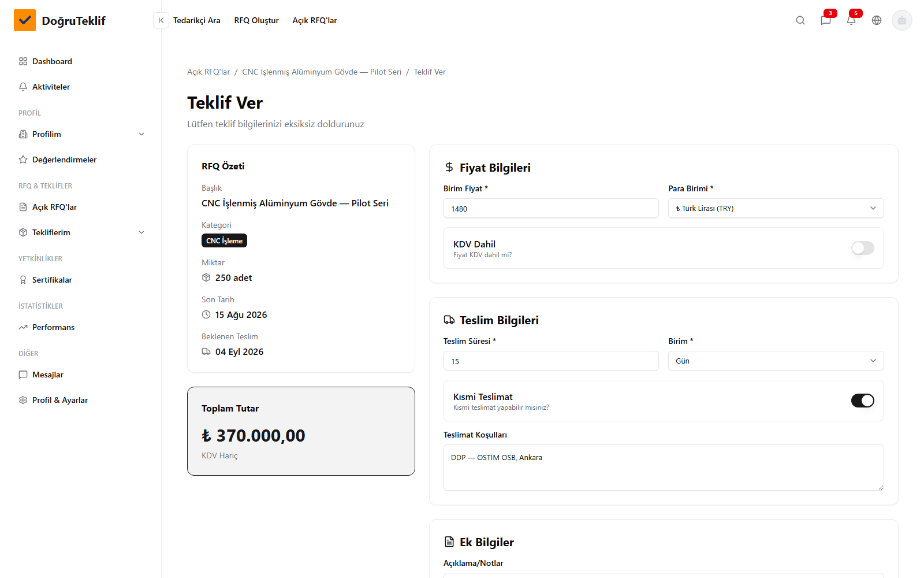Viewport: 924px width, 578px height.
Task: Expand the Tekliflerim submenu chevron
Action: pyautogui.click(x=141, y=232)
